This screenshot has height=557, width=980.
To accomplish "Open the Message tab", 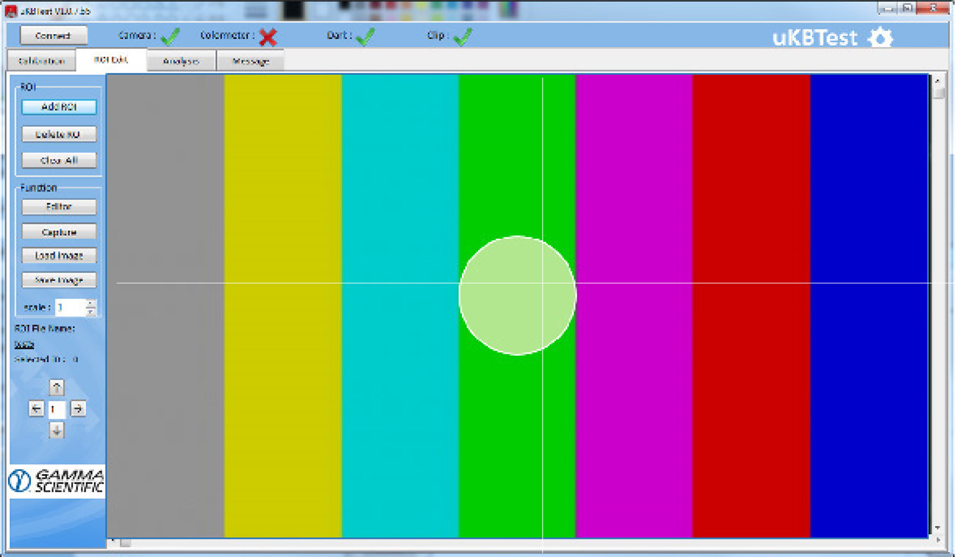I will coord(251,61).
